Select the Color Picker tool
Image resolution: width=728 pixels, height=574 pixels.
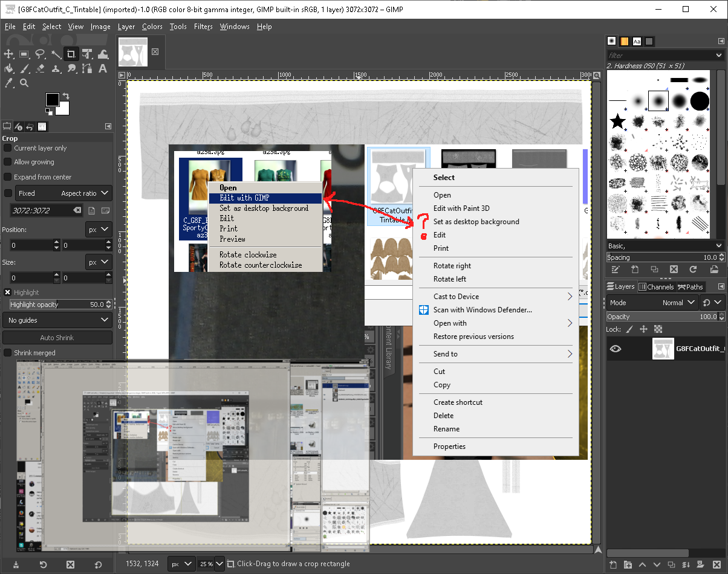tap(8, 83)
